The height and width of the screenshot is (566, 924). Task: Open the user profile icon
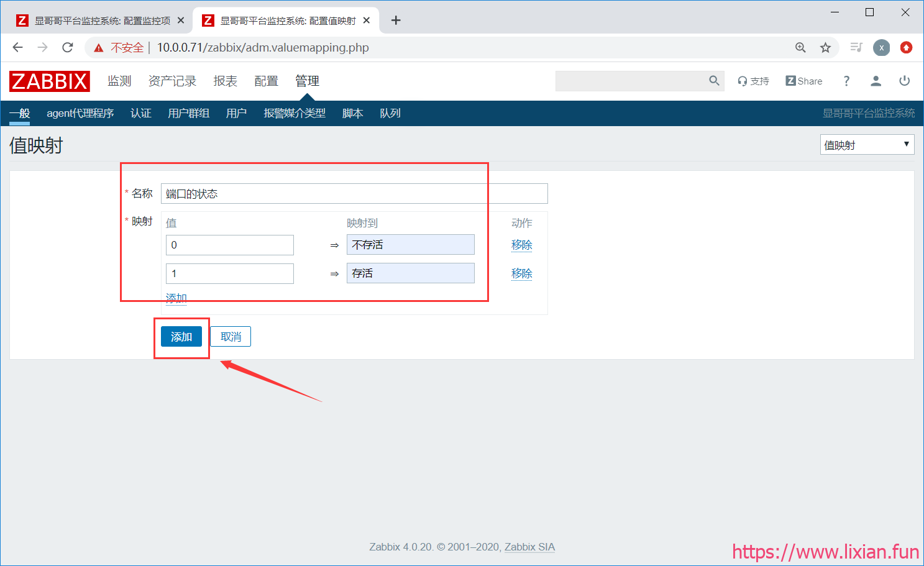pos(876,81)
